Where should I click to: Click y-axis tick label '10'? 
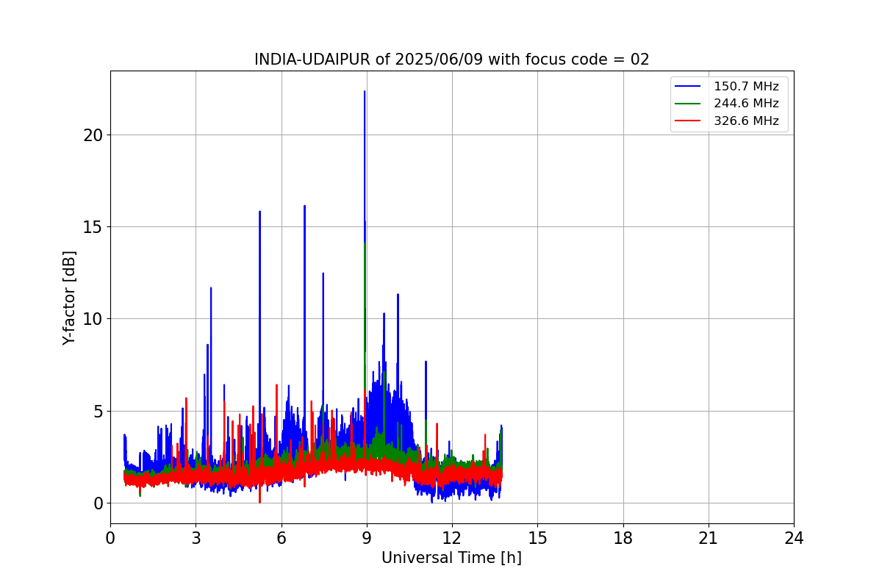(93, 319)
